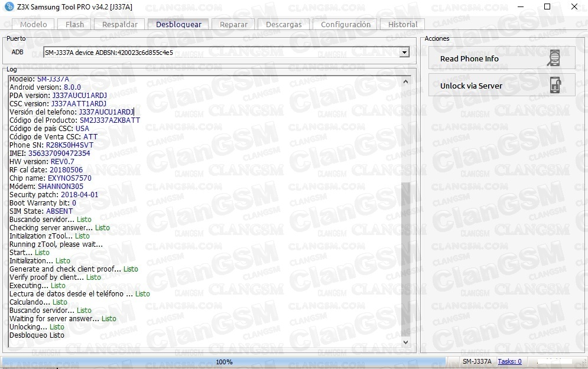
Task: Click the Unlocking... Listo log line
Action: [37, 327]
